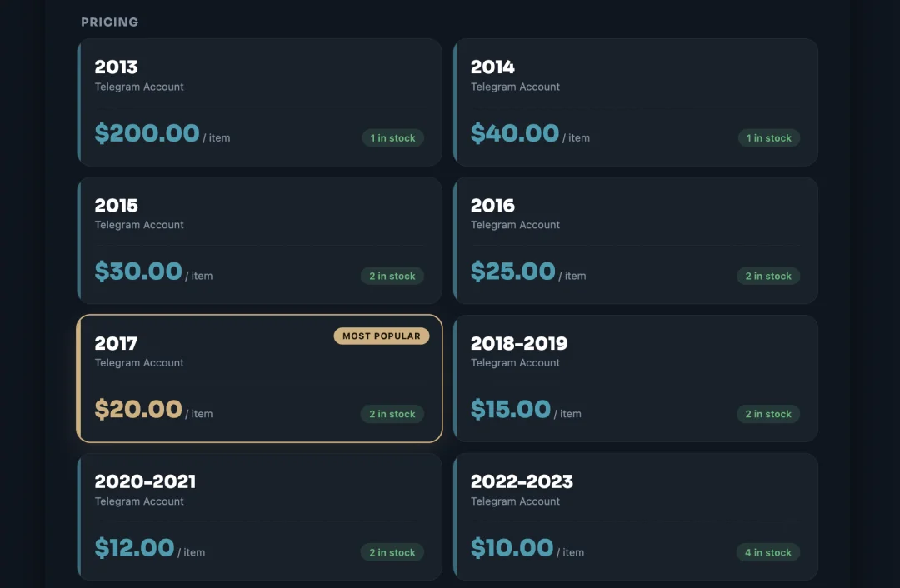900x588 pixels.
Task: Select the 2014 Telegram Account card
Action: coord(635,102)
